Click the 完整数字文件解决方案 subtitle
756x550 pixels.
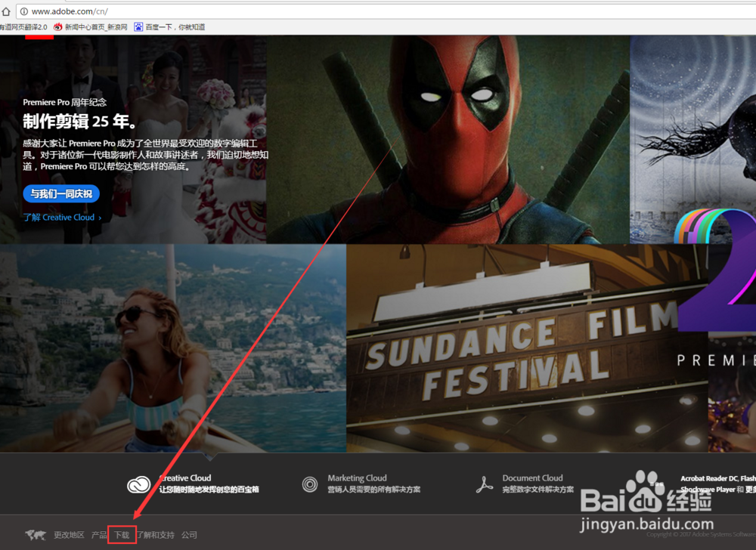tap(538, 490)
